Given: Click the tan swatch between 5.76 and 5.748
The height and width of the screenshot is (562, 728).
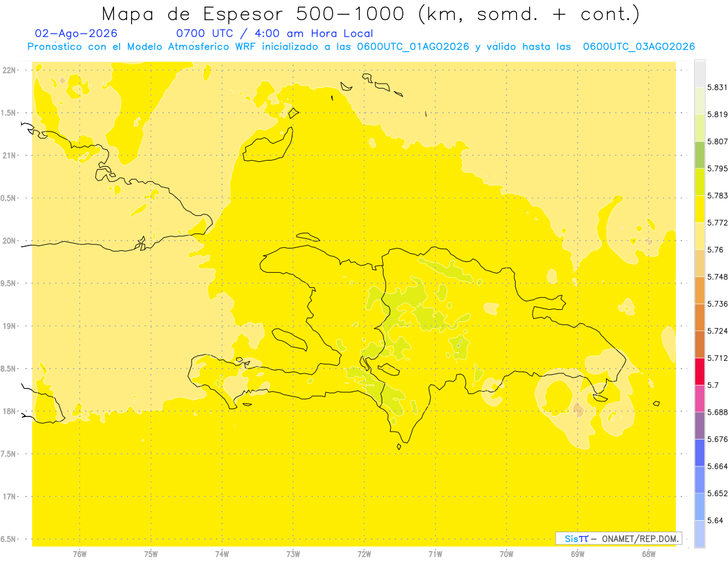Looking at the screenshot, I should [699, 263].
